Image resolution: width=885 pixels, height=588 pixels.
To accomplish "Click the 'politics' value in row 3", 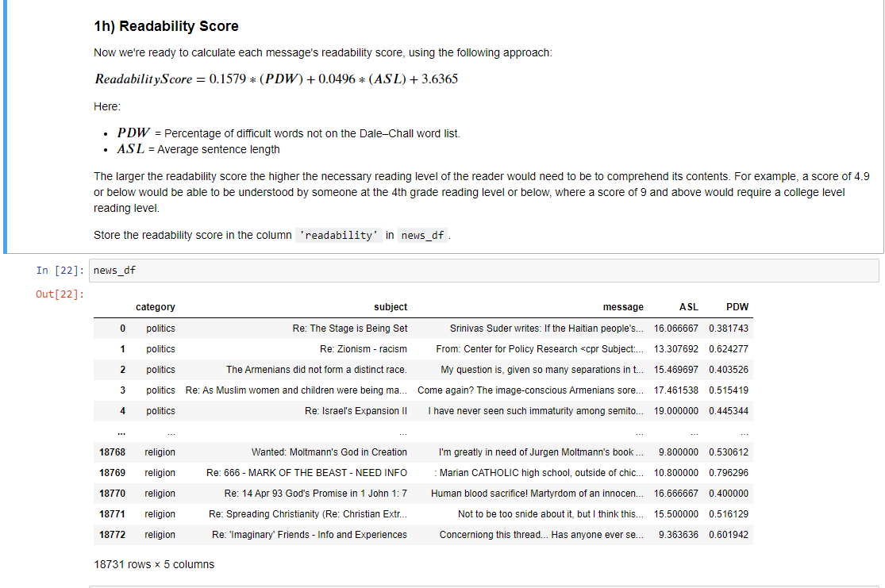I will [161, 390].
